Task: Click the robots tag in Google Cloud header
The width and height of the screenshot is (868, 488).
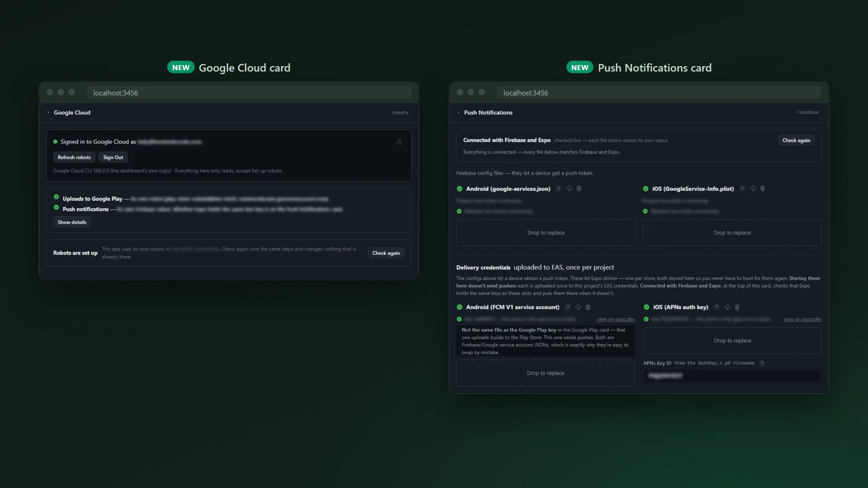Action: 400,113
